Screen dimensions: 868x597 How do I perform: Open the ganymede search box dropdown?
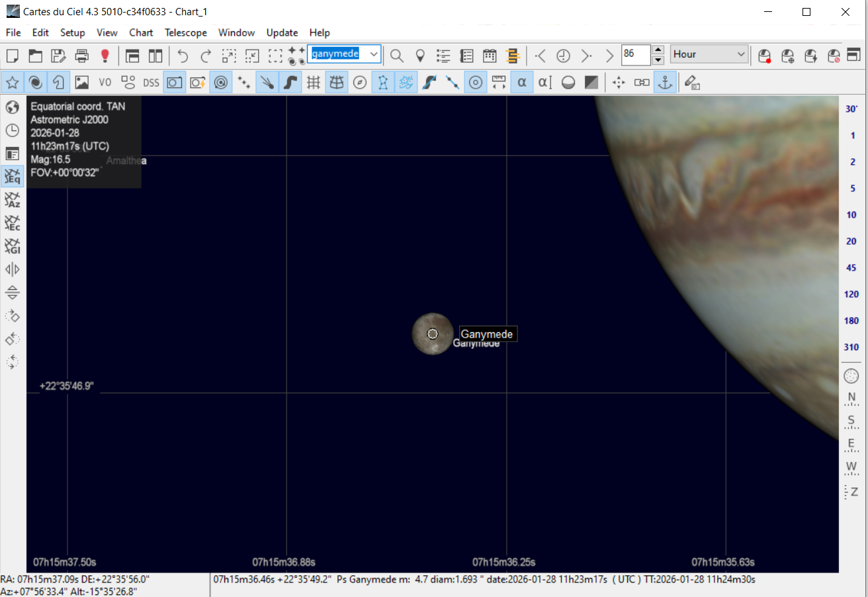374,54
